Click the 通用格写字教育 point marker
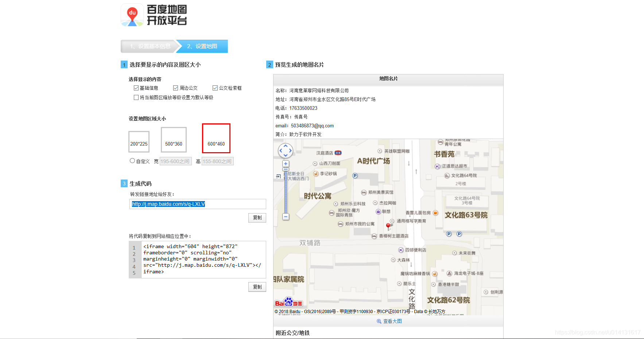 [x=392, y=221]
